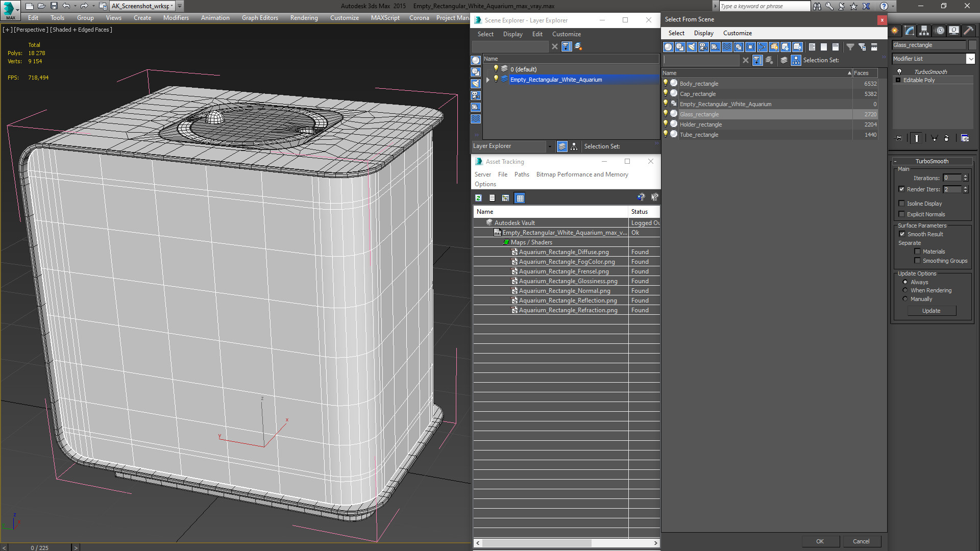980x551 pixels.
Task: Click the Iterations spinner up arrow
Action: [x=965, y=176]
